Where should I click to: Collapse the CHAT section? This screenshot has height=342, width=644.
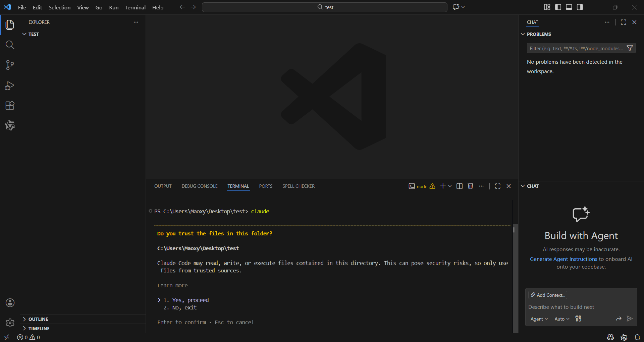tap(581, 186)
